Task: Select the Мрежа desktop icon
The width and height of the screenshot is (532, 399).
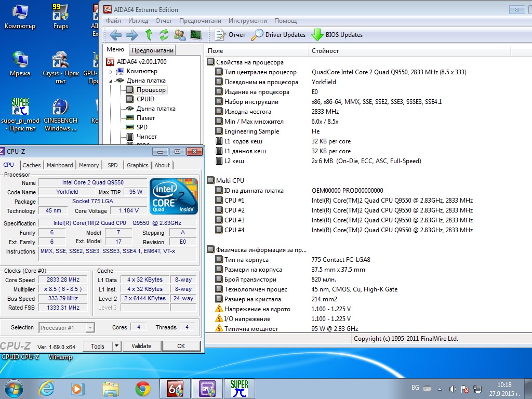Action: [x=20, y=64]
